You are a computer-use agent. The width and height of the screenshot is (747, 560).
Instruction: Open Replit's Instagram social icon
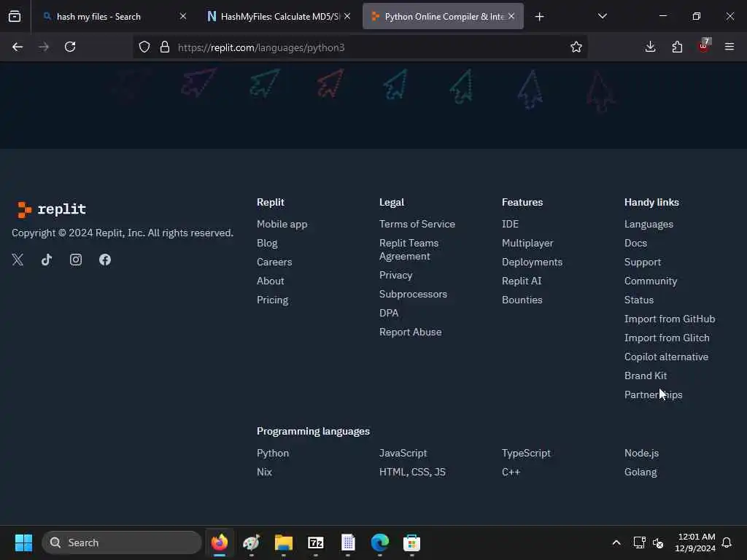76,260
